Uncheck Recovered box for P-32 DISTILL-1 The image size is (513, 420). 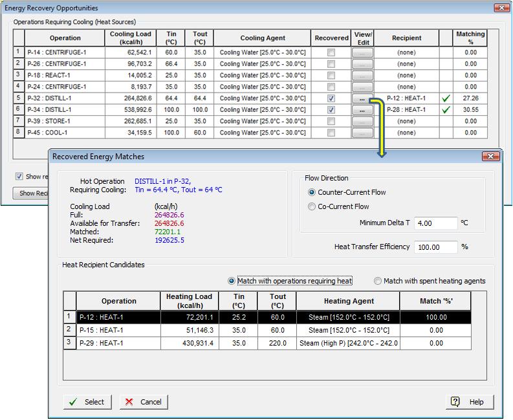331,98
